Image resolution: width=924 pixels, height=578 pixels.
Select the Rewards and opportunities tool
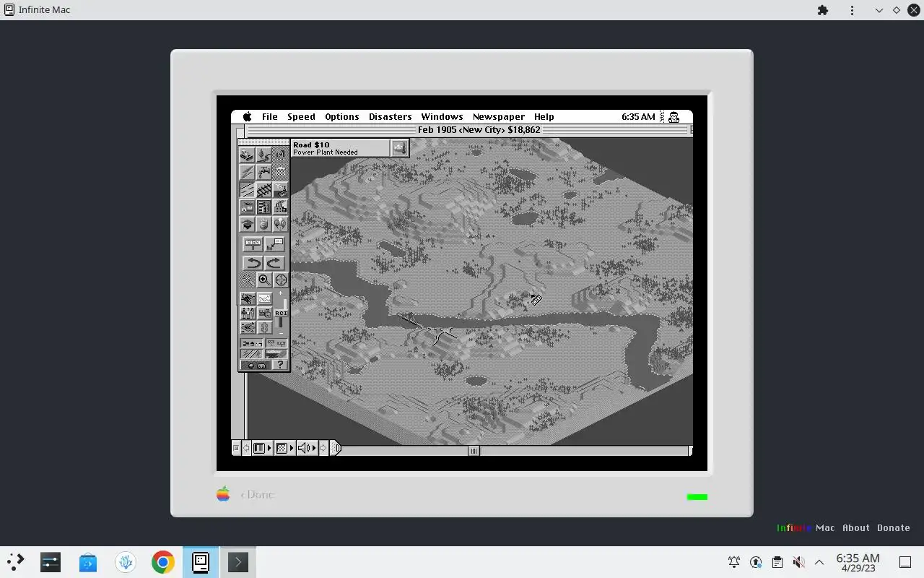point(280,173)
